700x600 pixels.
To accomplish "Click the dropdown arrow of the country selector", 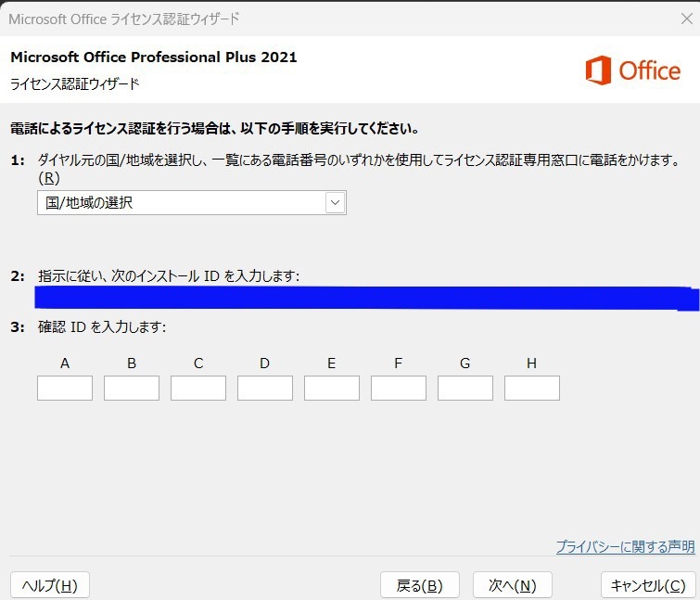I will point(336,203).
